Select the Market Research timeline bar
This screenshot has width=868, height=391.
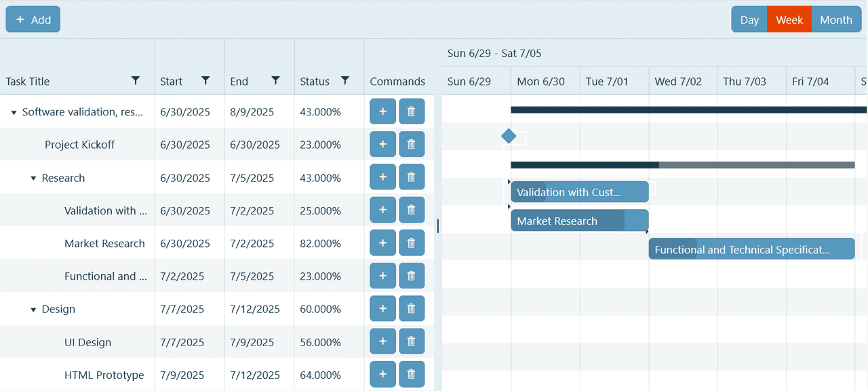click(x=580, y=221)
